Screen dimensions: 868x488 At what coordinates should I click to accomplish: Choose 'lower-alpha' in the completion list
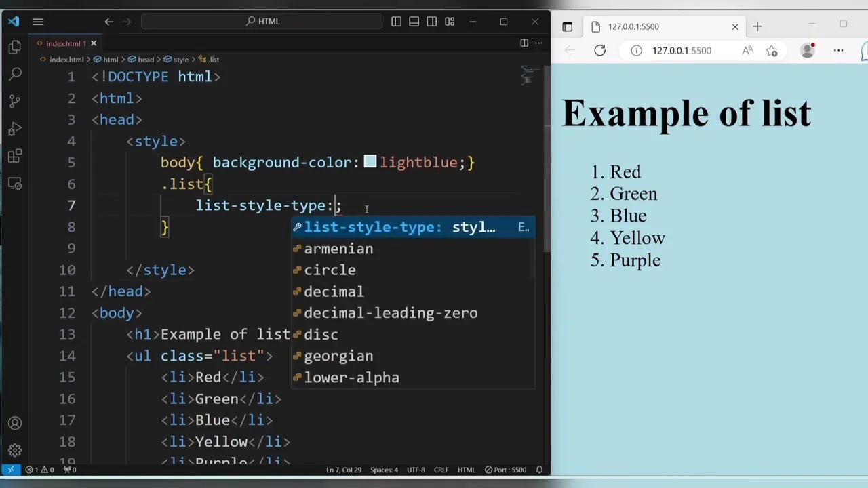351,378
